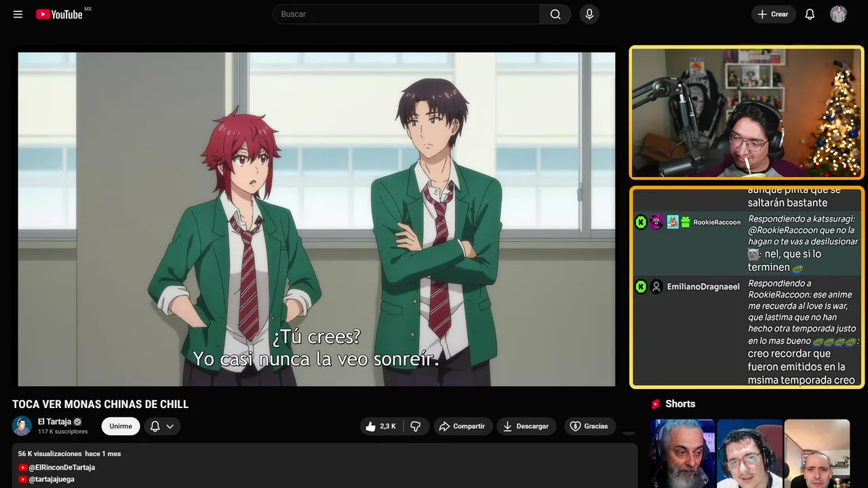The image size is (868, 488).
Task: Click the EmilianoDragnaeel username in chat
Action: coord(703,287)
